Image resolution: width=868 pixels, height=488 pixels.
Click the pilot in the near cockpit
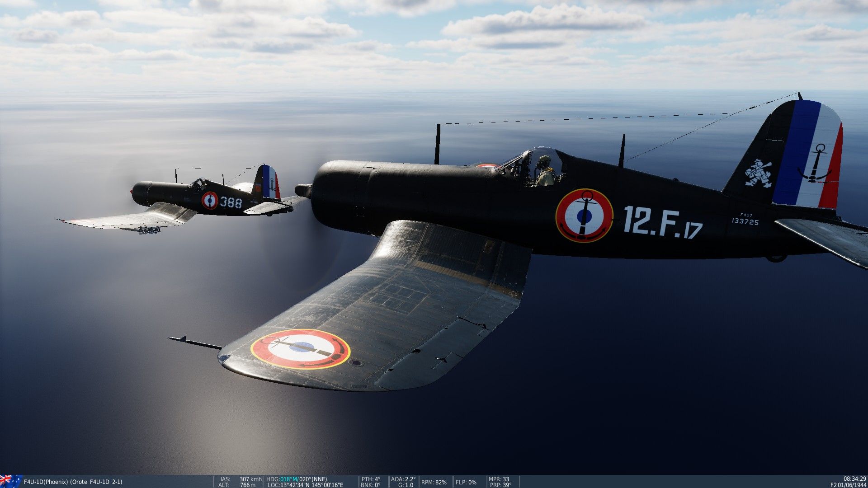[546, 172]
